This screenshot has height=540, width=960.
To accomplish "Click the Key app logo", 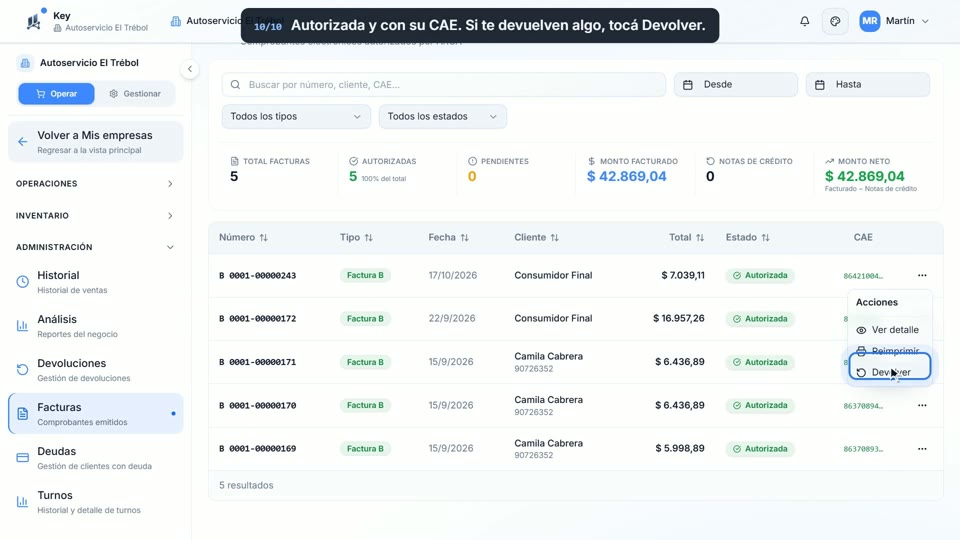I will pyautogui.click(x=34, y=21).
